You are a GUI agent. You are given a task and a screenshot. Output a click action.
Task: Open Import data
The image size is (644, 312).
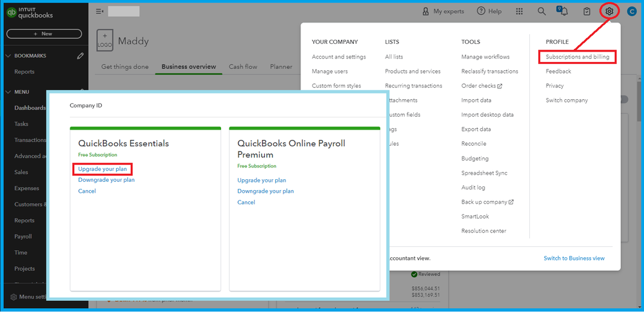coord(476,100)
